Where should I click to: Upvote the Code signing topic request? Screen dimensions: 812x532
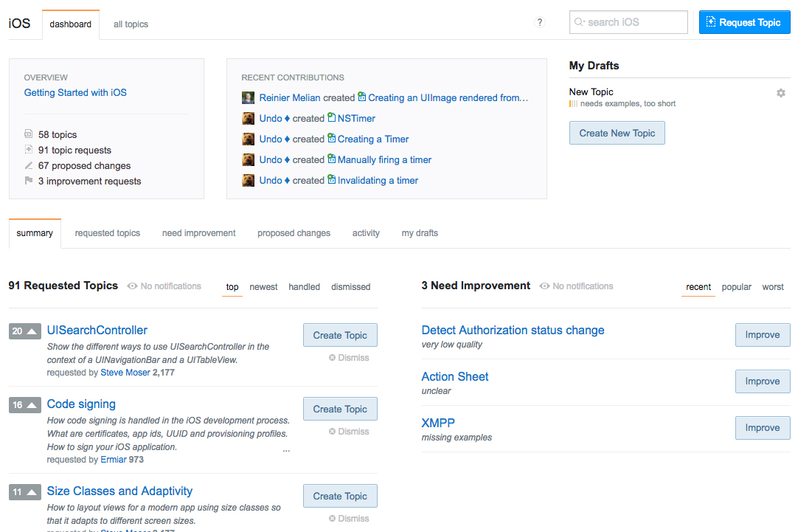(x=32, y=405)
